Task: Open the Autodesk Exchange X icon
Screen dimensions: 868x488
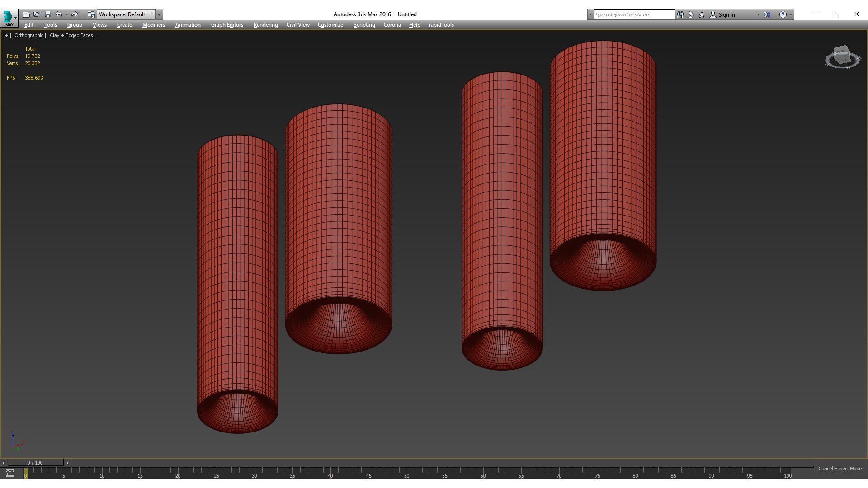Action: [767, 14]
